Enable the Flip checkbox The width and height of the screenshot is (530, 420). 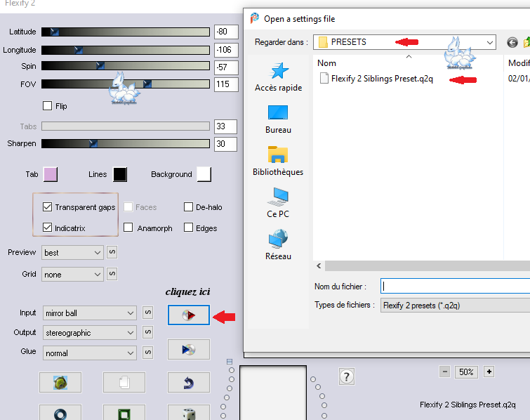(47, 106)
